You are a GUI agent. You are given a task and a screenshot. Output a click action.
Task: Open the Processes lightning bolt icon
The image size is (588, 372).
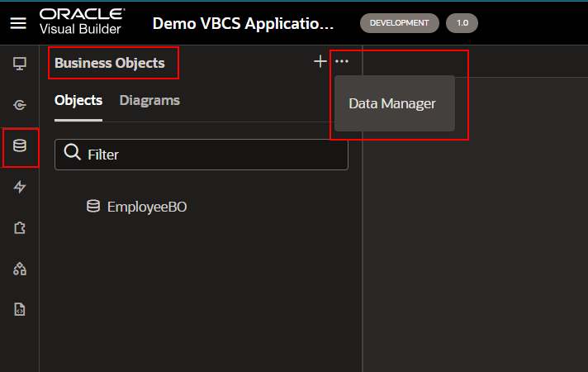[x=20, y=187]
